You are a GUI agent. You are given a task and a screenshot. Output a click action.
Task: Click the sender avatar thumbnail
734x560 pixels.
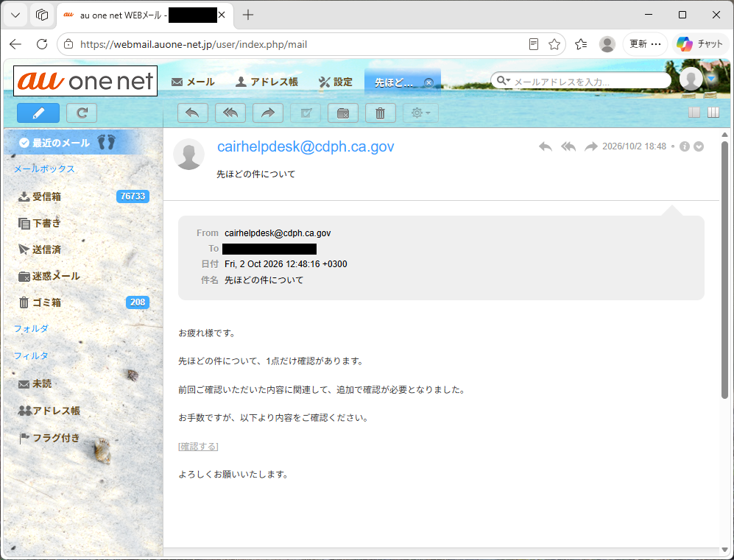tap(189, 154)
